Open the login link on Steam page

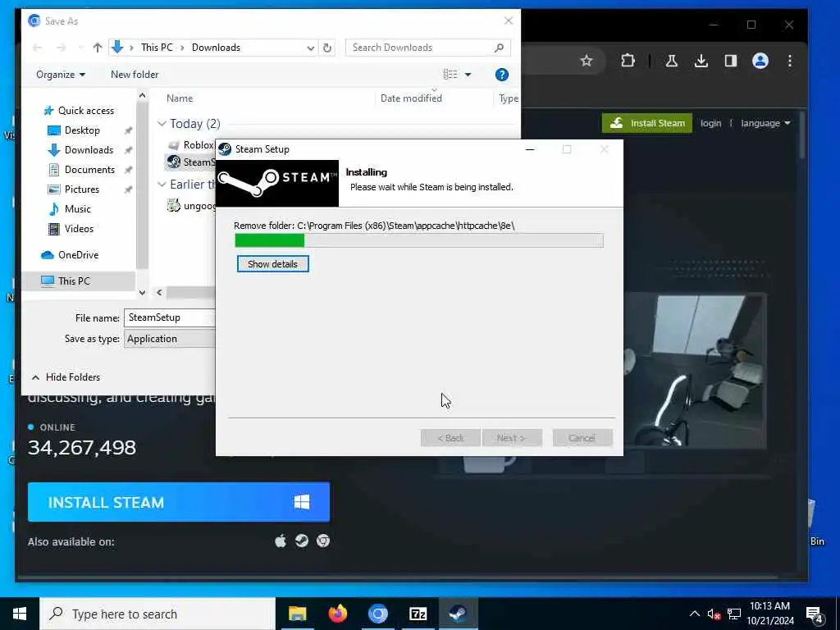[x=710, y=123]
